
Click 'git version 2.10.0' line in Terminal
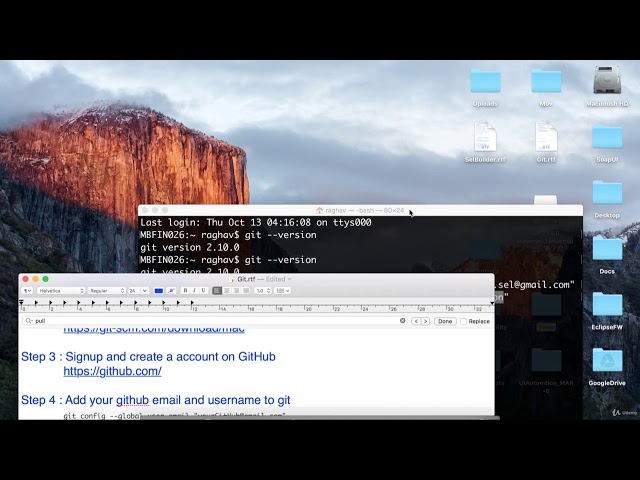pyautogui.click(x=189, y=247)
